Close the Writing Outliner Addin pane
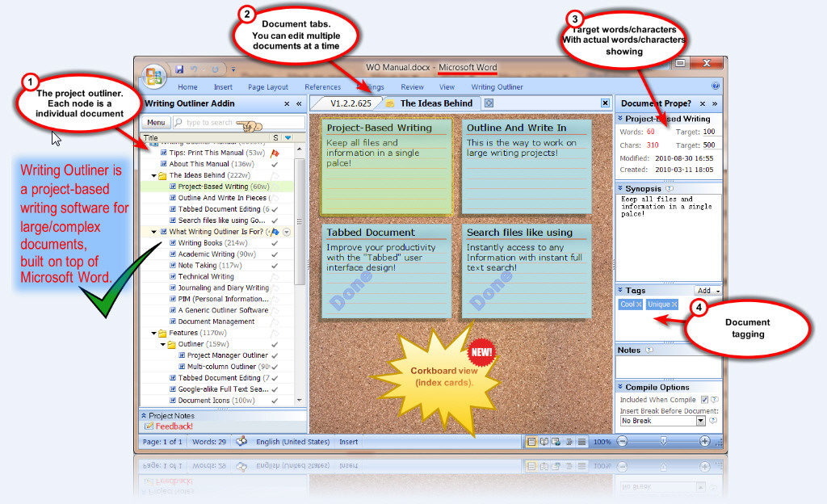Image resolution: width=827 pixels, height=504 pixels. [287, 104]
